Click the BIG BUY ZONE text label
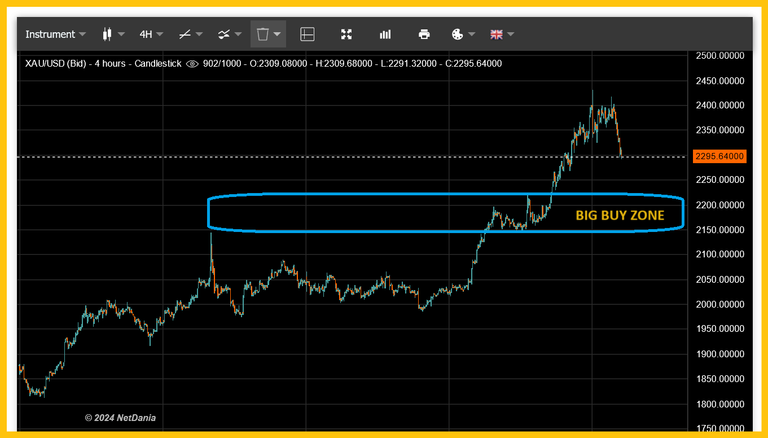The image size is (768, 438). (619, 215)
